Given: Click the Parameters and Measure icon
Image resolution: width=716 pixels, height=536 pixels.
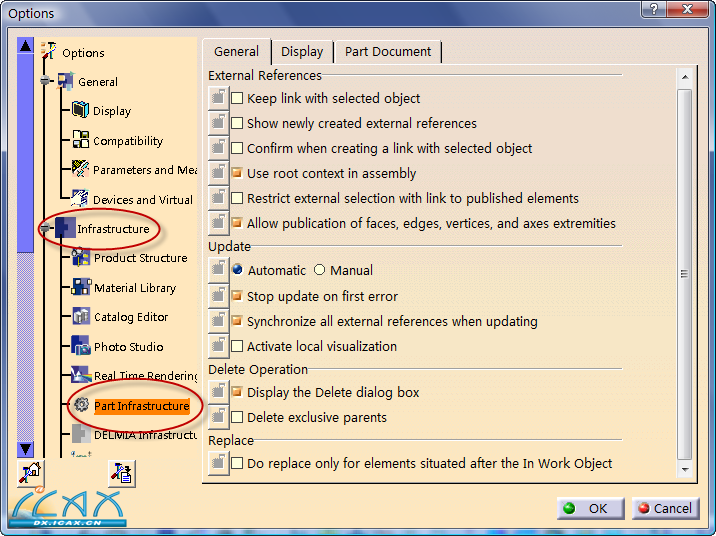Looking at the screenshot, I should click(x=80, y=168).
